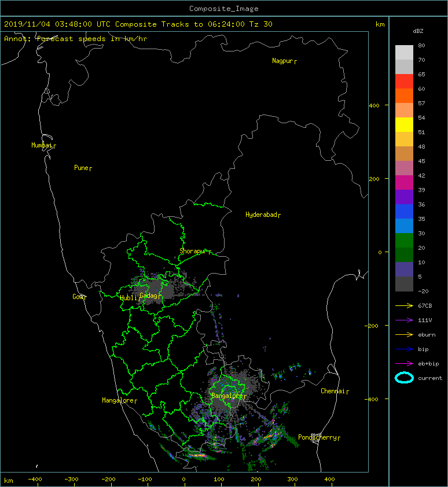This screenshot has width=448, height=487.
Task: Click the 2019/11/04 03:48:00 UTC timestamp
Action: pyautogui.click(x=57, y=24)
